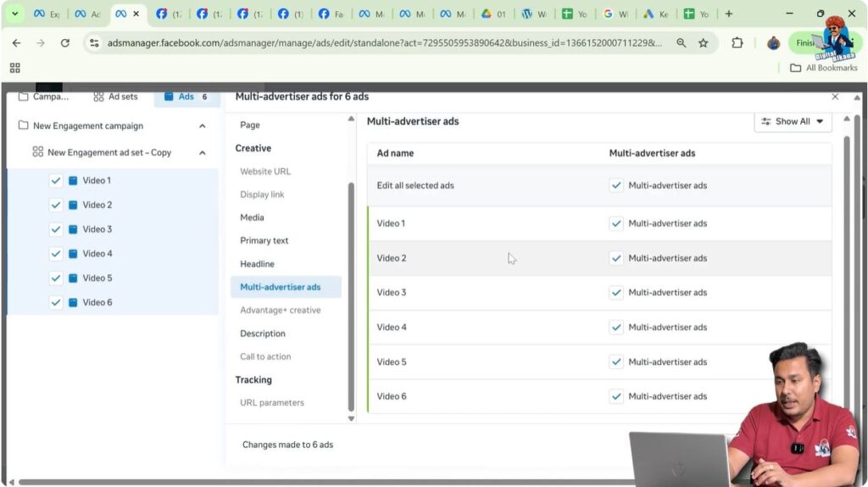Click the Video 3 ad icon in tree
Screen dimensions: 868x487
pos(73,229)
